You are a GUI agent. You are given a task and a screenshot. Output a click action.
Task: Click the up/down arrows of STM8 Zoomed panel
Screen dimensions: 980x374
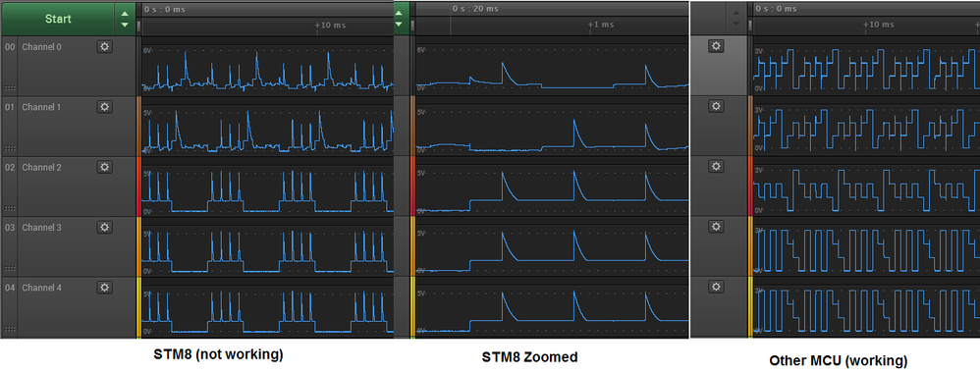click(401, 18)
